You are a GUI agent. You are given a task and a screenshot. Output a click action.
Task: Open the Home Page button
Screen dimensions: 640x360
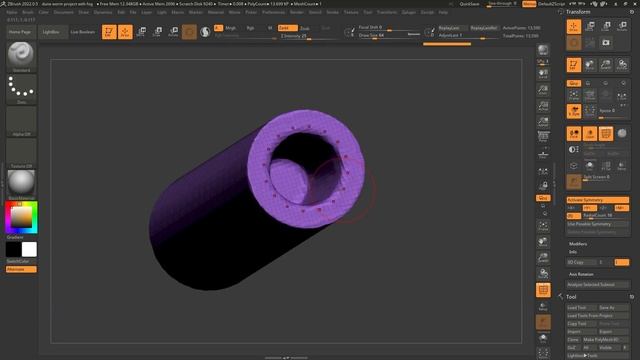click(x=20, y=32)
